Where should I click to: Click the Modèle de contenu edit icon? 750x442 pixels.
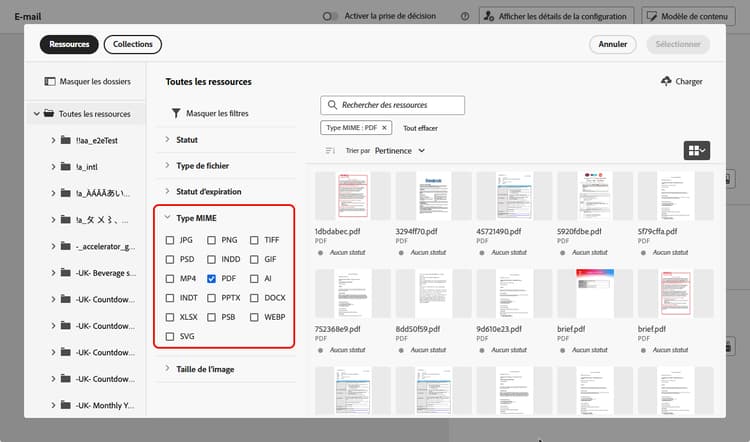pos(651,16)
